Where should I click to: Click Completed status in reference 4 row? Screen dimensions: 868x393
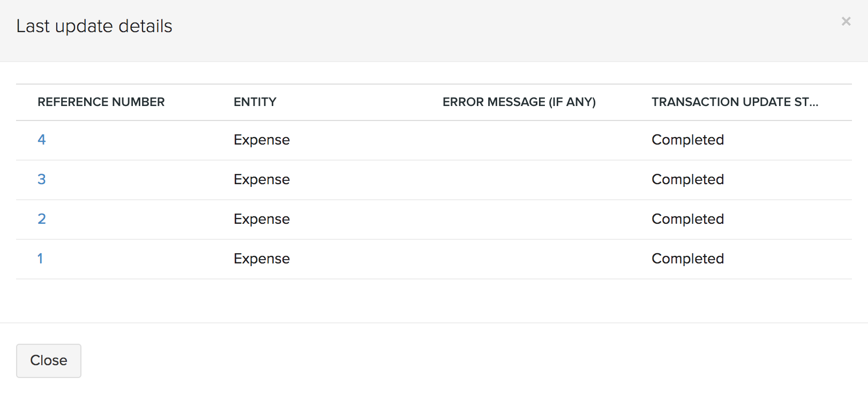point(687,140)
